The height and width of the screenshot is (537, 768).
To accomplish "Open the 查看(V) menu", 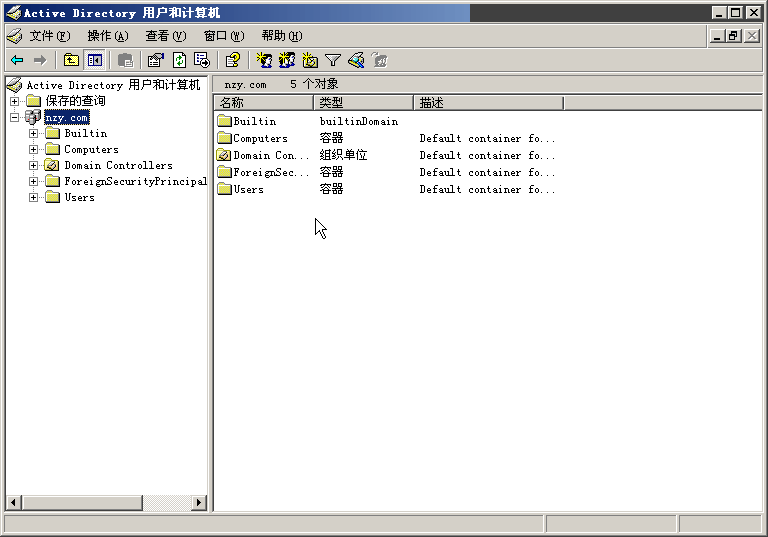I will click(x=165, y=36).
